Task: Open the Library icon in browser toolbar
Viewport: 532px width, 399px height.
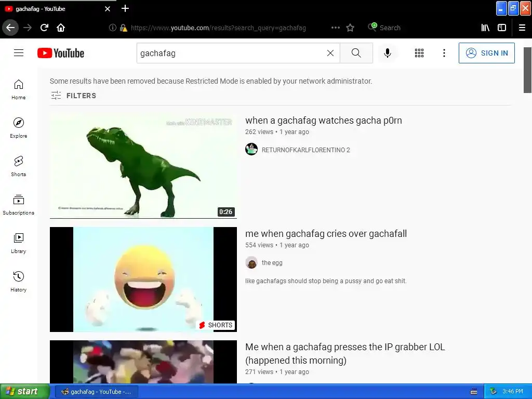Action: [485, 28]
